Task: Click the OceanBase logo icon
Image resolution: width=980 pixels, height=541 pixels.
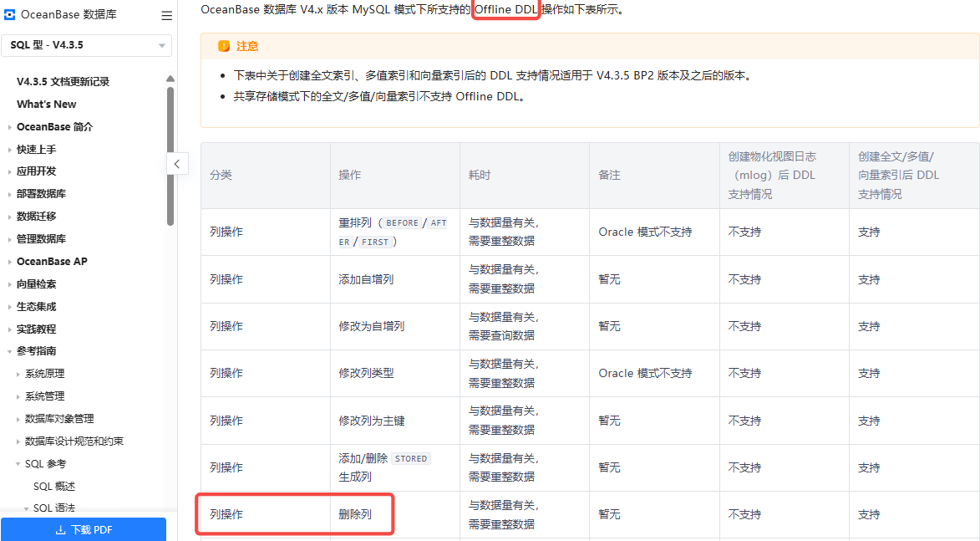Action: [x=10, y=15]
